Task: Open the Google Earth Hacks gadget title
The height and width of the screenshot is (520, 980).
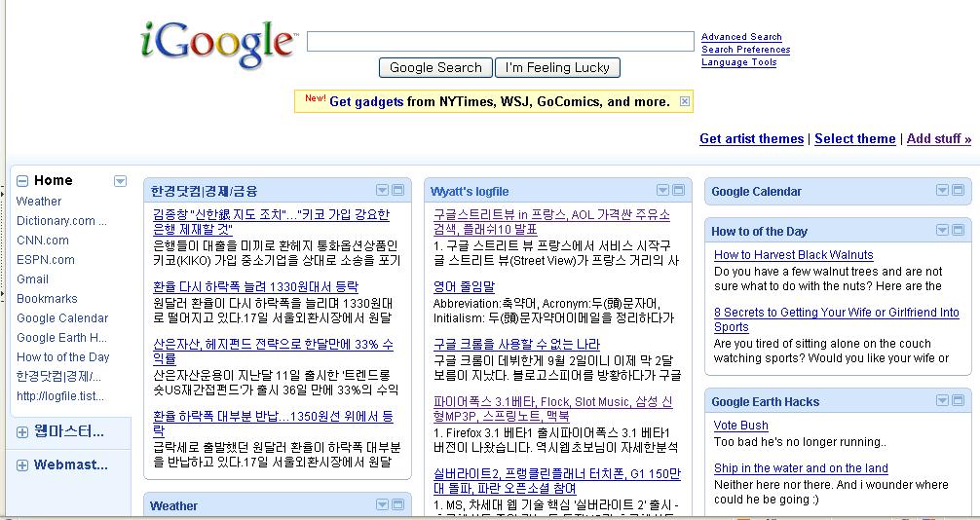Action: (x=765, y=402)
